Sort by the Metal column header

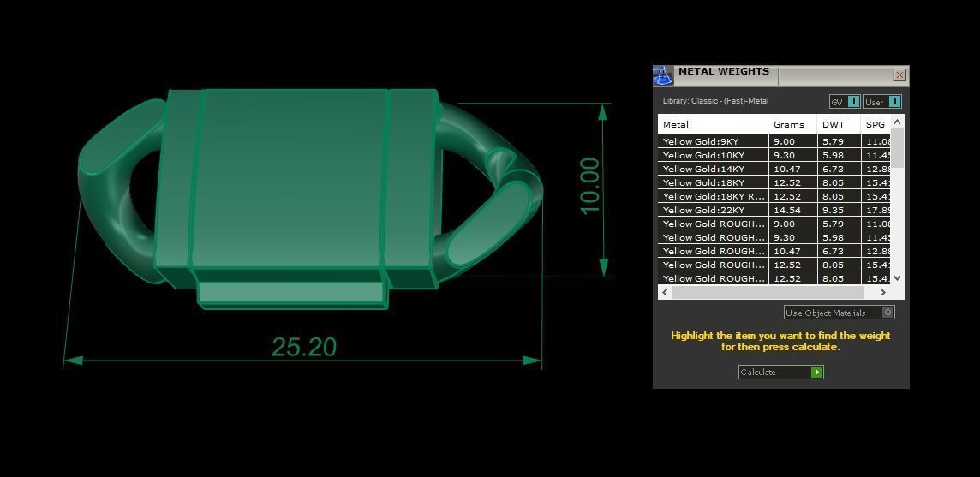713,124
